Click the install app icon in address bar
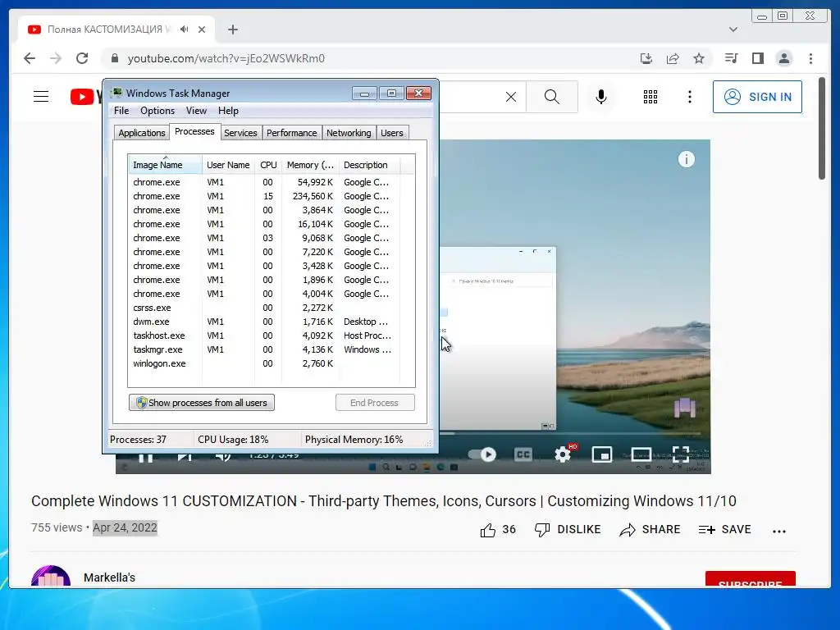This screenshot has width=840, height=630. [x=646, y=58]
